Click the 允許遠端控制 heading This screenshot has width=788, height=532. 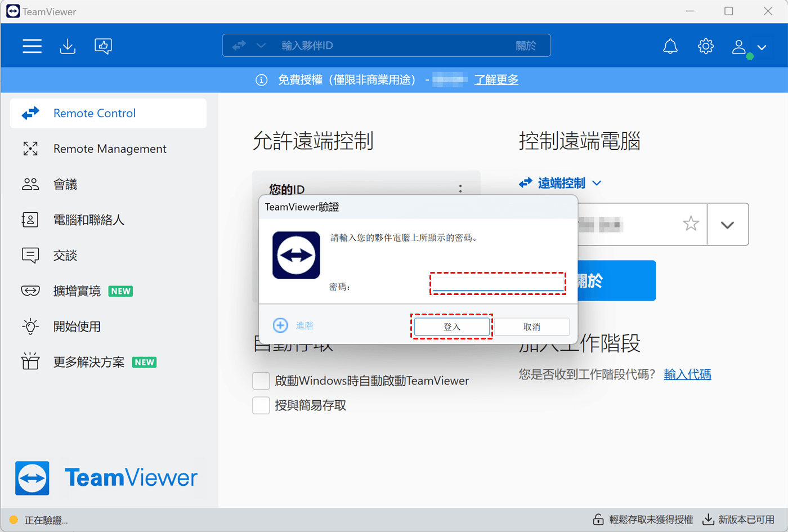coord(313,141)
